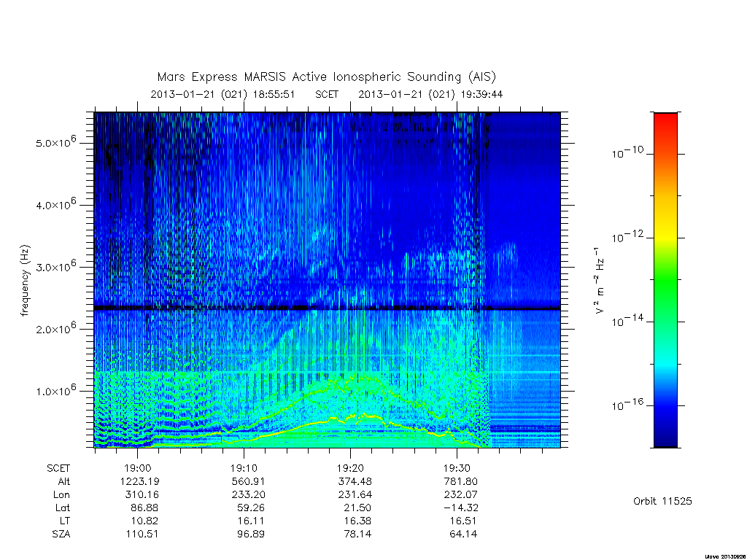Click the 10^-12 color bar tick label
The width and height of the screenshot is (747, 560).
click(627, 236)
